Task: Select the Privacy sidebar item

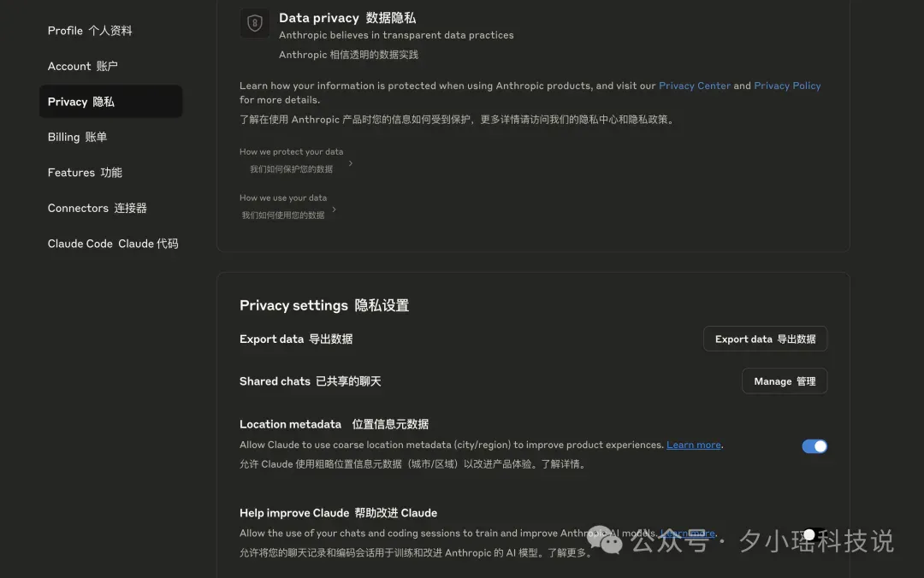Action: coord(110,102)
